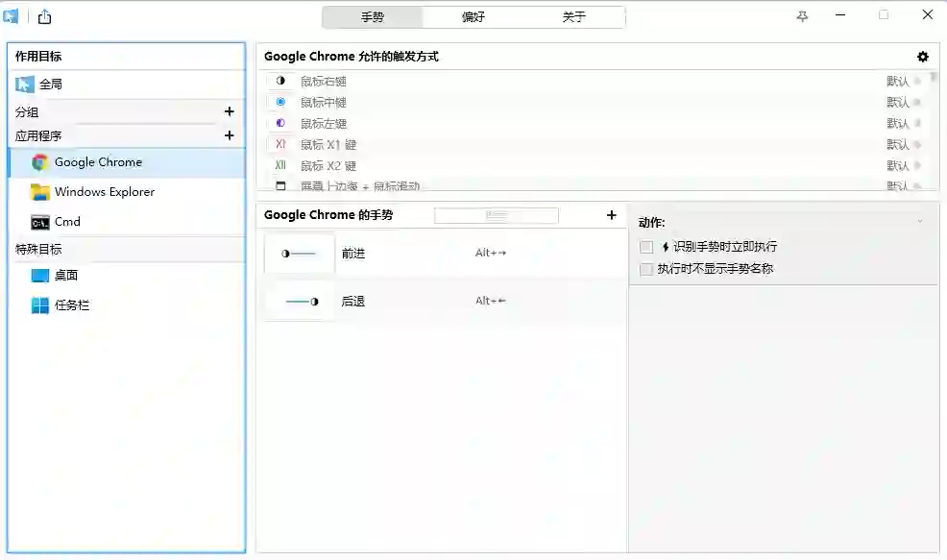Click the export/share icon in title bar
947x560 pixels.
[45, 17]
